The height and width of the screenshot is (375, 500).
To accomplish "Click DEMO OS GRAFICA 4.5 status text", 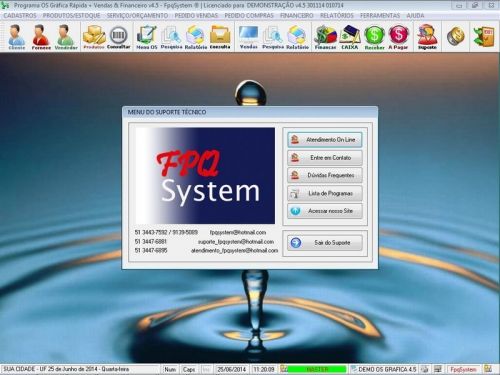I will tap(387, 369).
